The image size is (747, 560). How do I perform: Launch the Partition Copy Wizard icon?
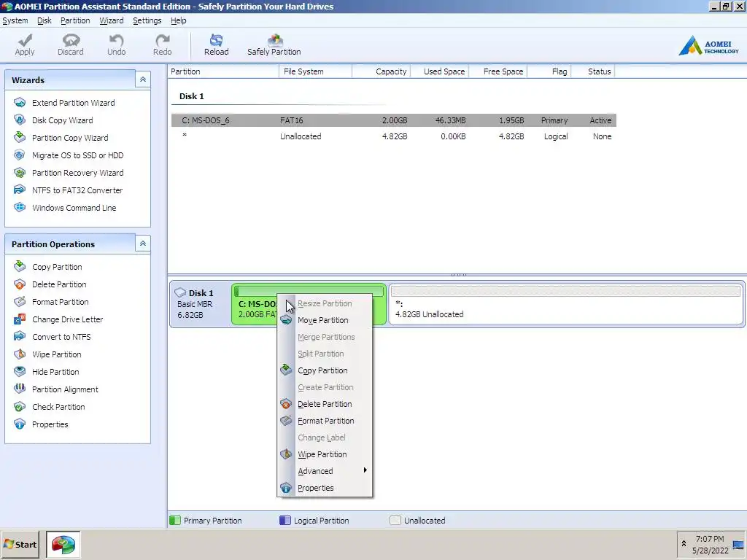click(x=20, y=137)
